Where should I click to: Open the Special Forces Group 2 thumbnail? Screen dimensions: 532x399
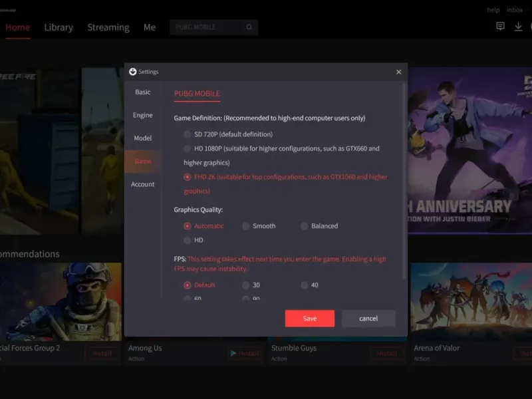pos(61,302)
